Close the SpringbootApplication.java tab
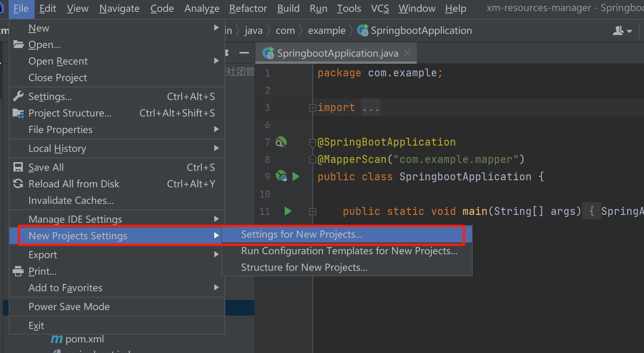The height and width of the screenshot is (353, 644). (408, 53)
